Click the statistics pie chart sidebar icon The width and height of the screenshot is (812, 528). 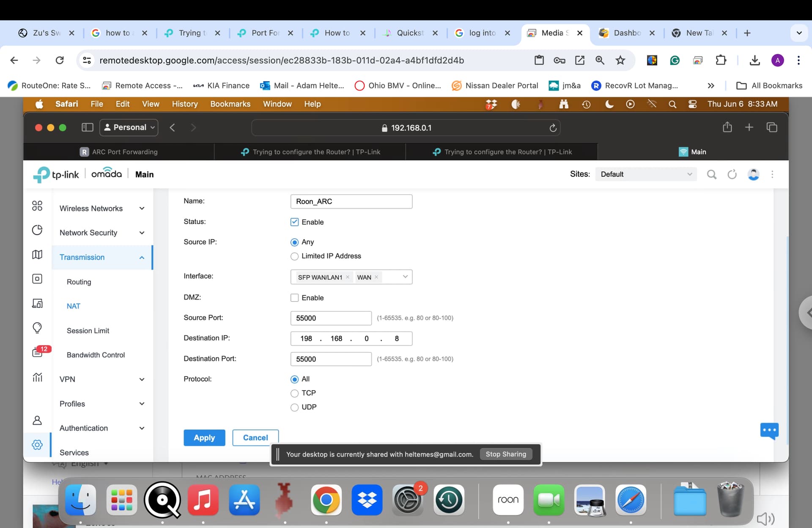click(x=37, y=230)
